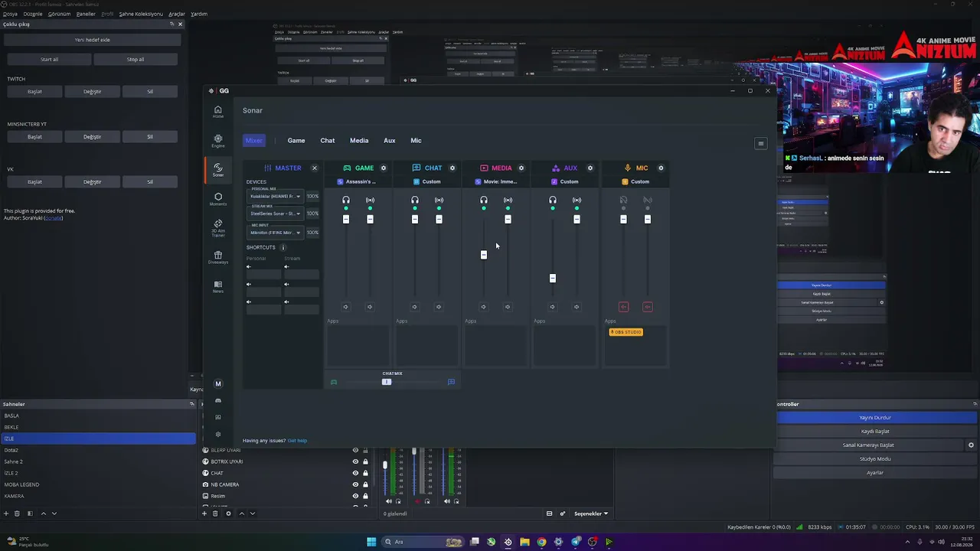980x551 pixels.
Task: Add a new scene with the plus icon
Action: pyautogui.click(x=6, y=514)
